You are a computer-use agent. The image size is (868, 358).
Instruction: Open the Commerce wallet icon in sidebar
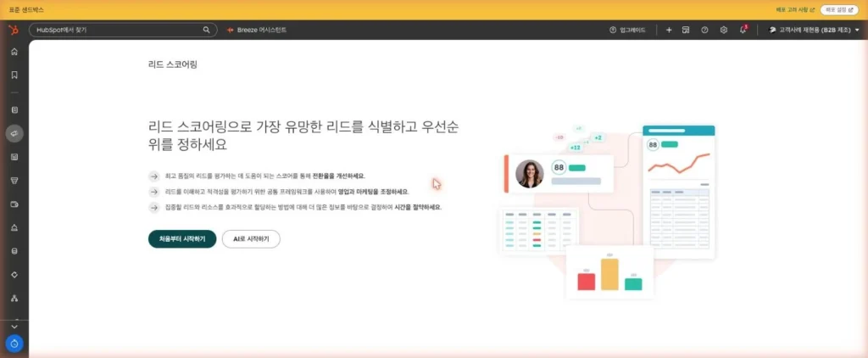pos(14,204)
